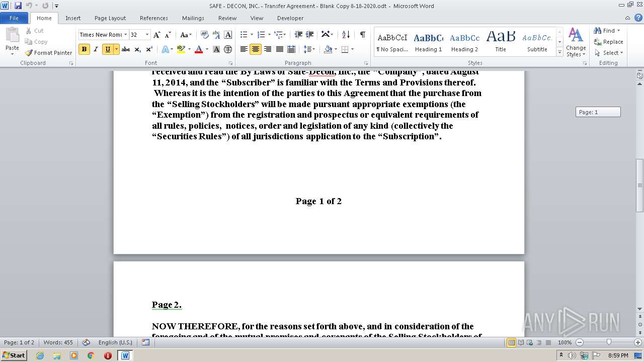Switch to the Insert tab
644x362 pixels.
pos(73,18)
